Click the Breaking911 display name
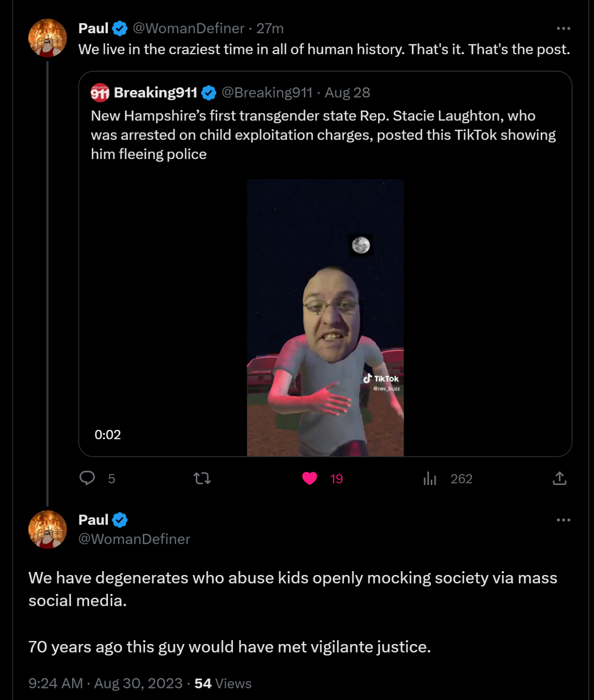594x700 pixels. (x=155, y=93)
